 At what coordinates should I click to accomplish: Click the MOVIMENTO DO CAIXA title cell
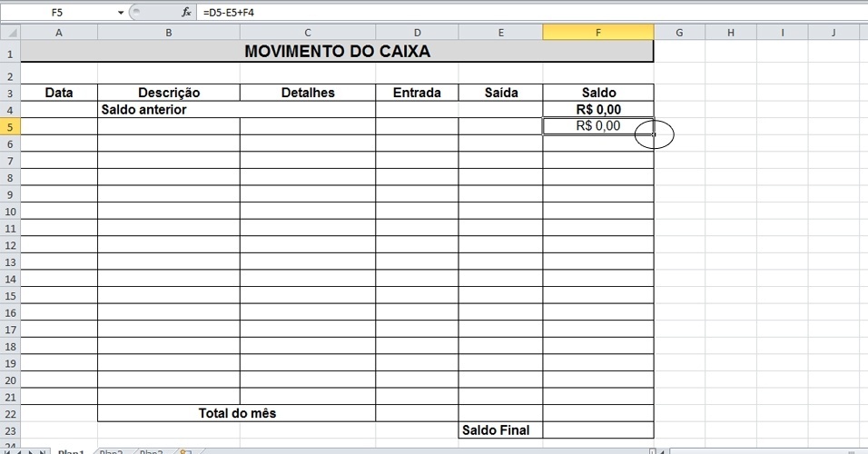click(x=337, y=51)
